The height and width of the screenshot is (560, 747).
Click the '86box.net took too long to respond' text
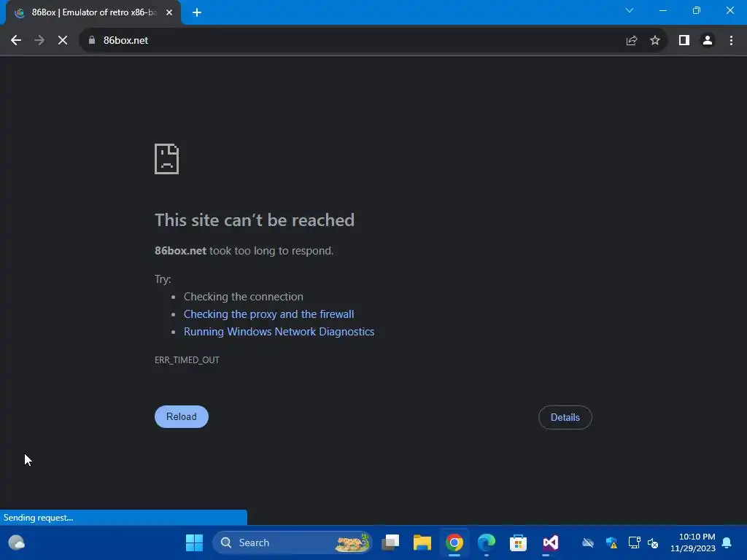tap(244, 251)
